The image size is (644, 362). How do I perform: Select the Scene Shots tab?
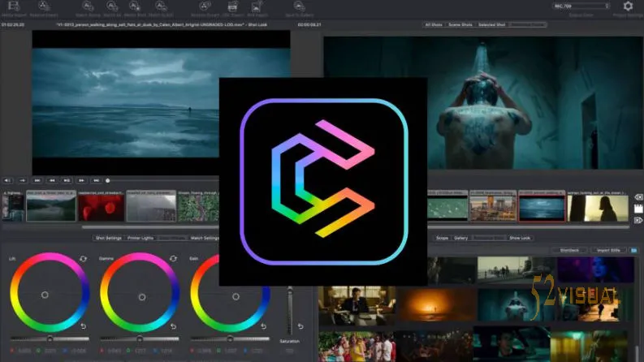click(x=460, y=24)
